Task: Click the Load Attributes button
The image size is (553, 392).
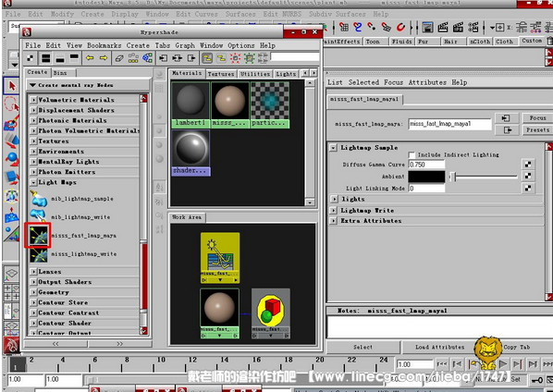Action: tap(439, 348)
